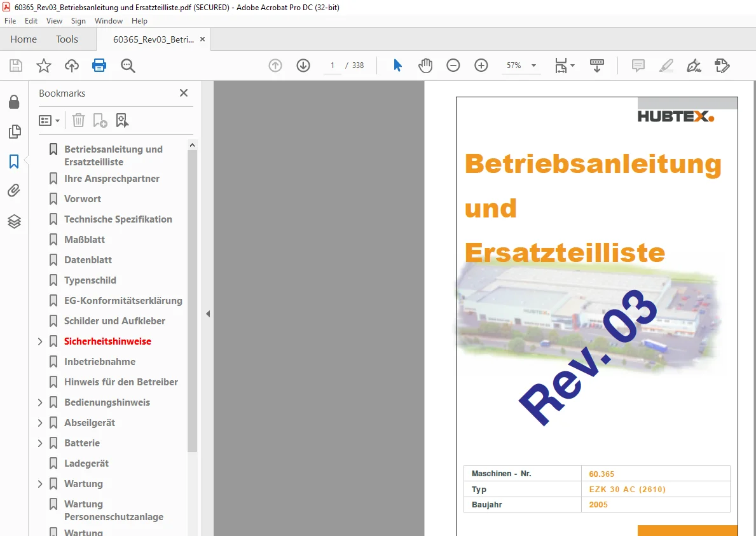Image resolution: width=756 pixels, height=536 pixels.
Task: Activate the Hand pan tool
Action: tap(425, 65)
